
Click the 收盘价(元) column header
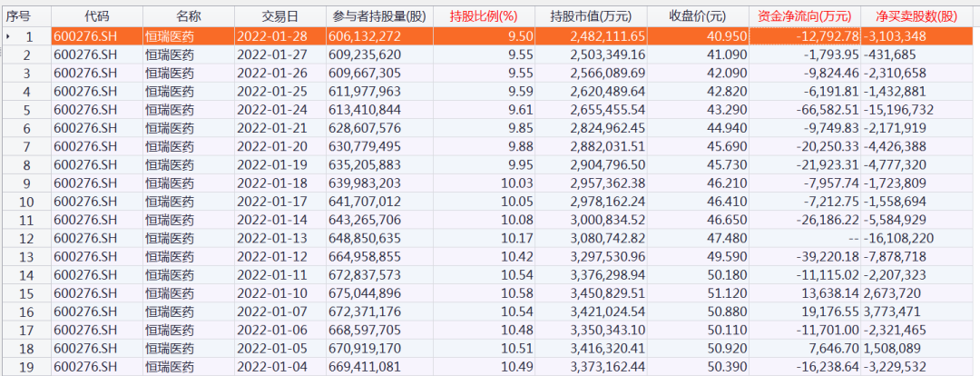point(698,16)
